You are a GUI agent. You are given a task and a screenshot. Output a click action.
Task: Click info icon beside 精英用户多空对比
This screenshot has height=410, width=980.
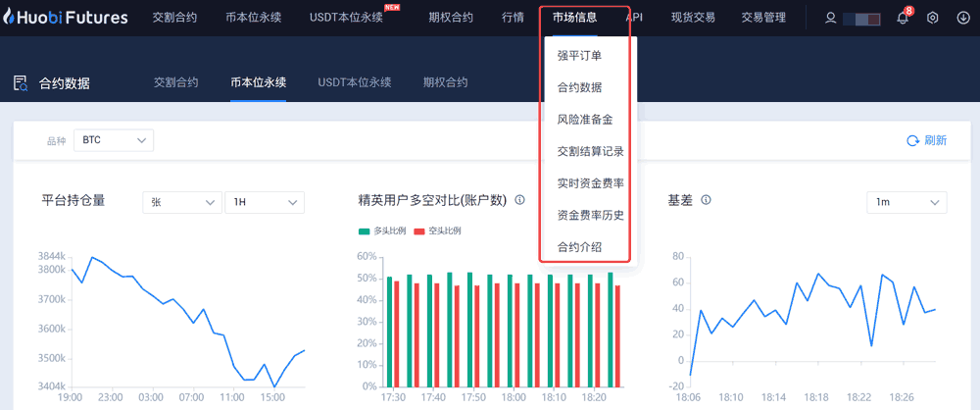pos(519,200)
